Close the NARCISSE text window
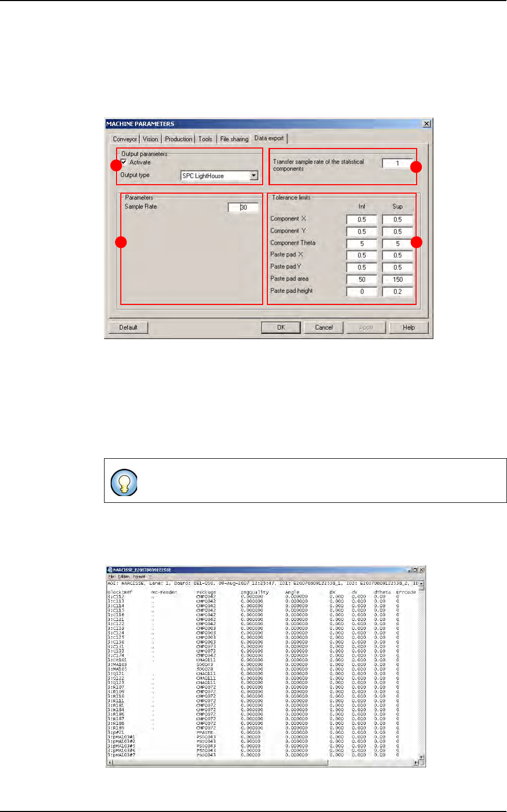This screenshot has height=812, width=507. (420, 570)
